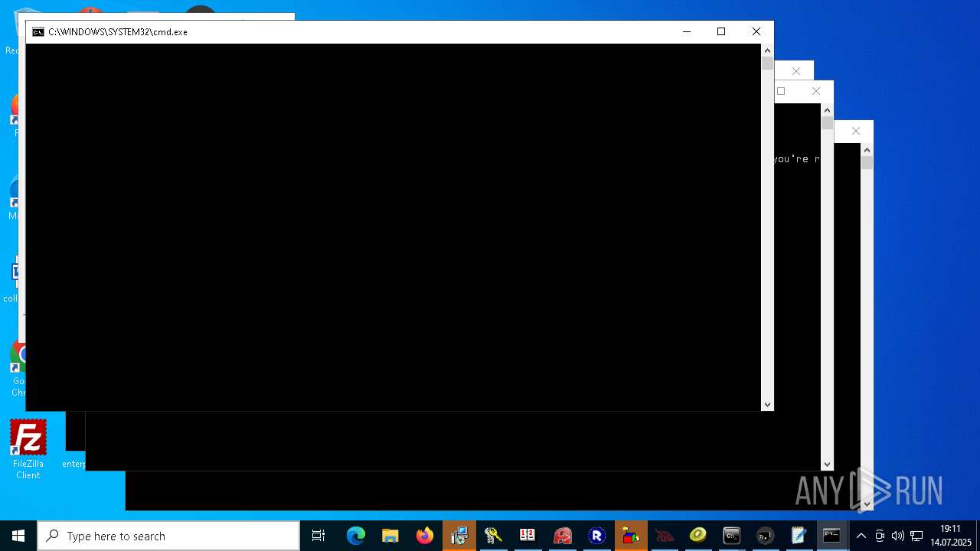Select the installer setup icon on taskbar
This screenshot has height=551, width=980.
[459, 536]
